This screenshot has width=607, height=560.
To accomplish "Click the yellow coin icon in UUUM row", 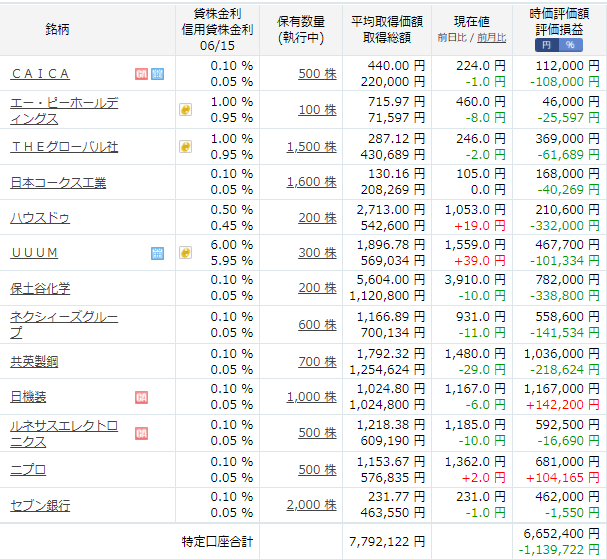I will tap(185, 253).
